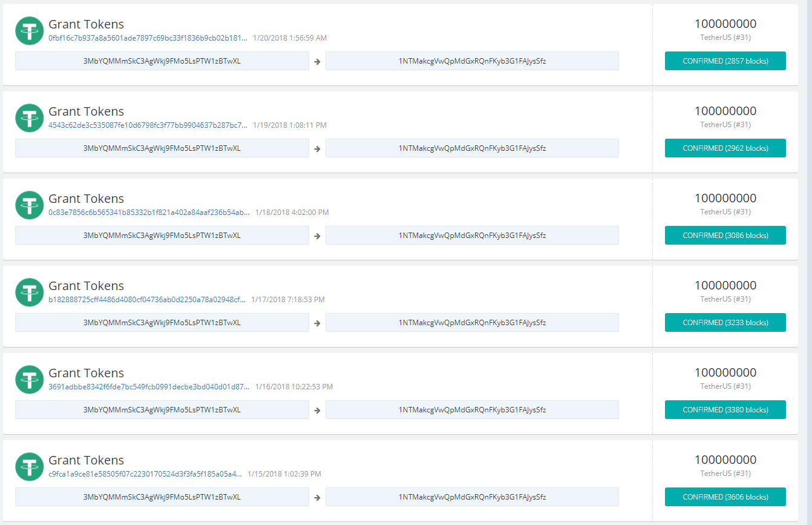This screenshot has height=525, width=812.
Task: Click TetherUS (#31) label above 2962 blocks
Action: point(725,125)
